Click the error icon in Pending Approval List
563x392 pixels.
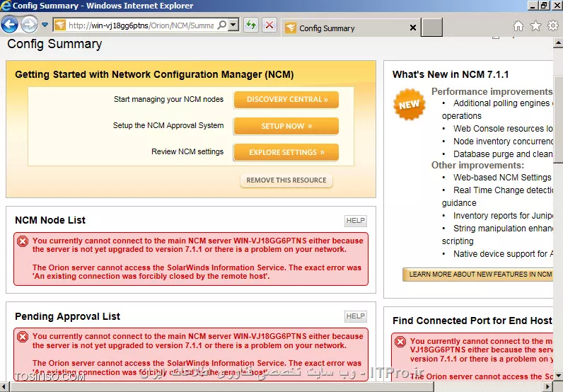22,337
